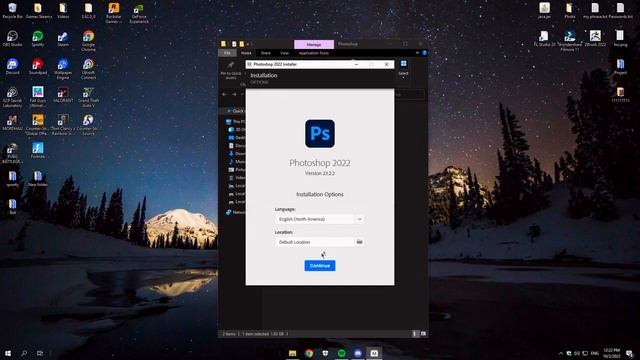Select the Wallpaper Engine desktop shortcut

tap(63, 69)
